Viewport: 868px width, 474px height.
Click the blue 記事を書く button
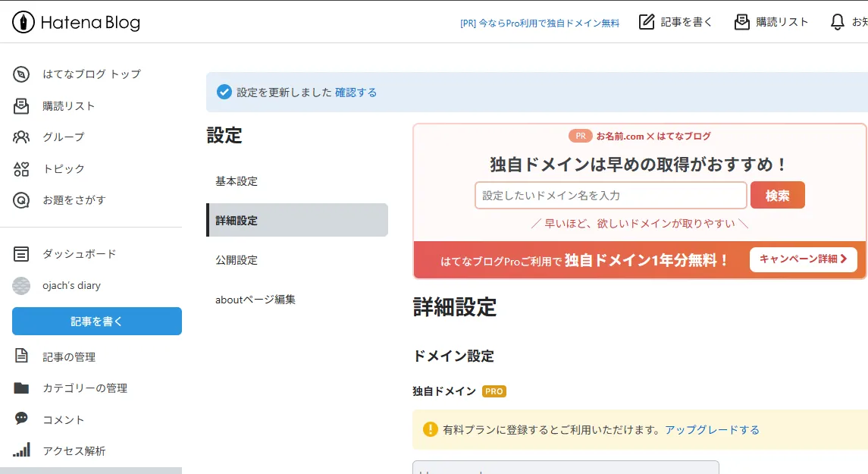click(x=97, y=321)
